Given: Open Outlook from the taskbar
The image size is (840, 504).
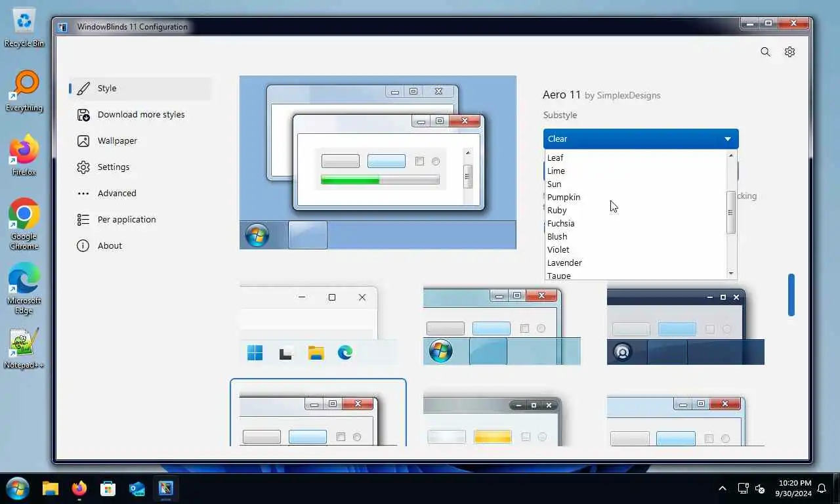Looking at the screenshot, I should pyautogui.click(x=137, y=488).
